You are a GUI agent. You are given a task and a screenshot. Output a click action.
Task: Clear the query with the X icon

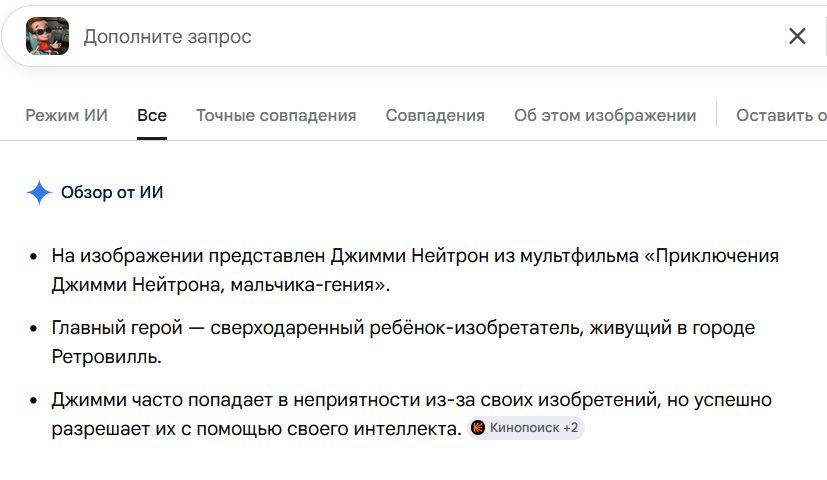click(x=797, y=36)
